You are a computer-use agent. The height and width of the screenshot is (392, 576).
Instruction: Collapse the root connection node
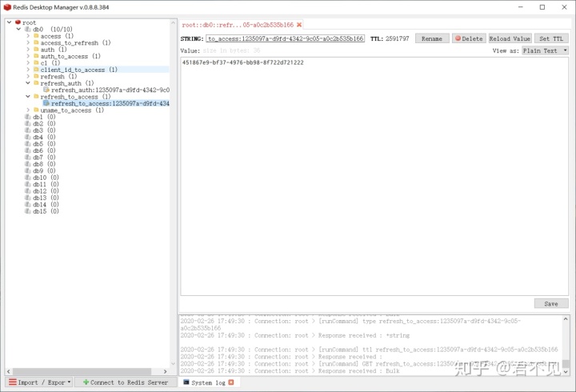10,22
